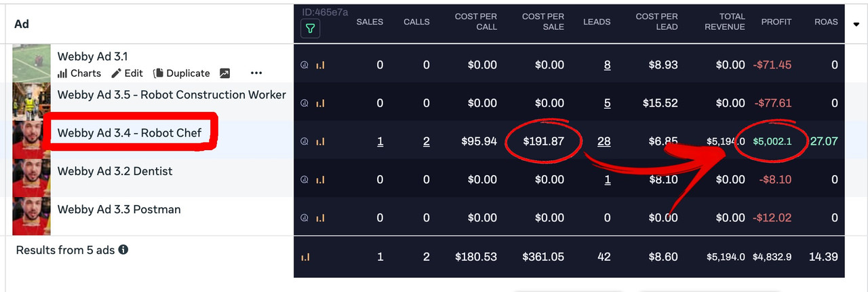Duplicate Webby Ad 3.1
Viewport: 868px width, 292px height.
(182, 73)
